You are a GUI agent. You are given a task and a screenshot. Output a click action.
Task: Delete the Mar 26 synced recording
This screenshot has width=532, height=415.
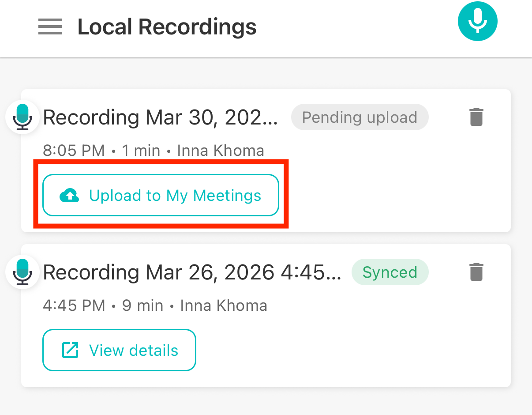tap(476, 272)
